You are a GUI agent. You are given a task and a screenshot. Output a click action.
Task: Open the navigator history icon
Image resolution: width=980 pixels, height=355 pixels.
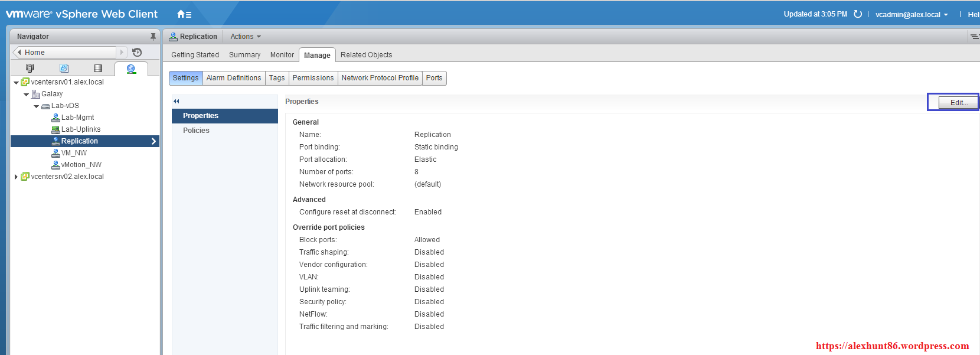coord(137,53)
